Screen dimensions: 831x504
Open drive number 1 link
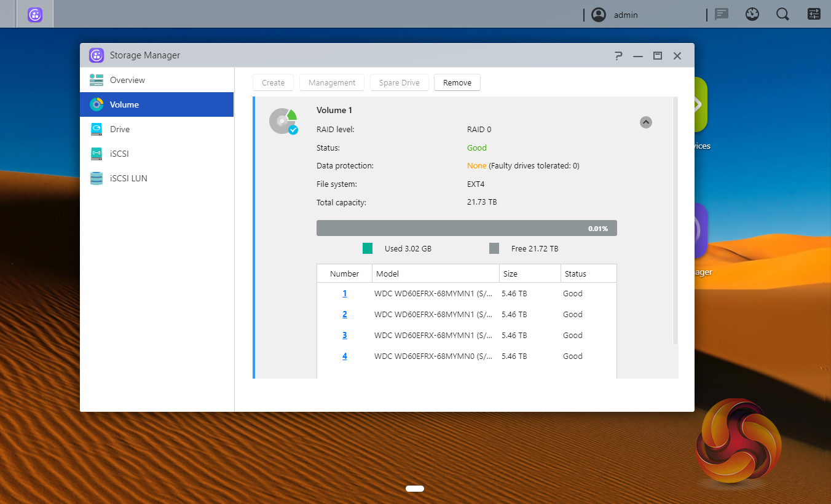(345, 294)
